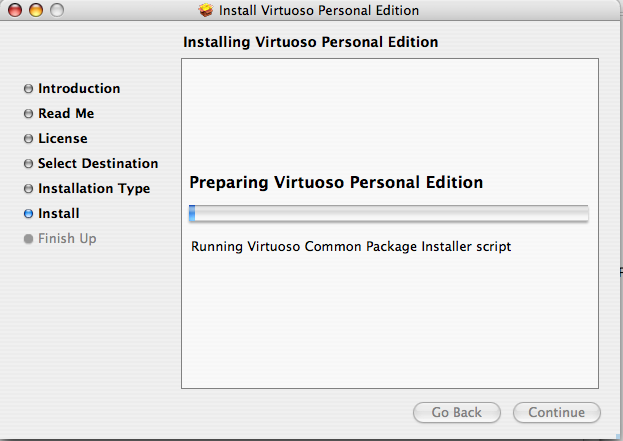Click the Introduction step bullet icon

(x=28, y=89)
